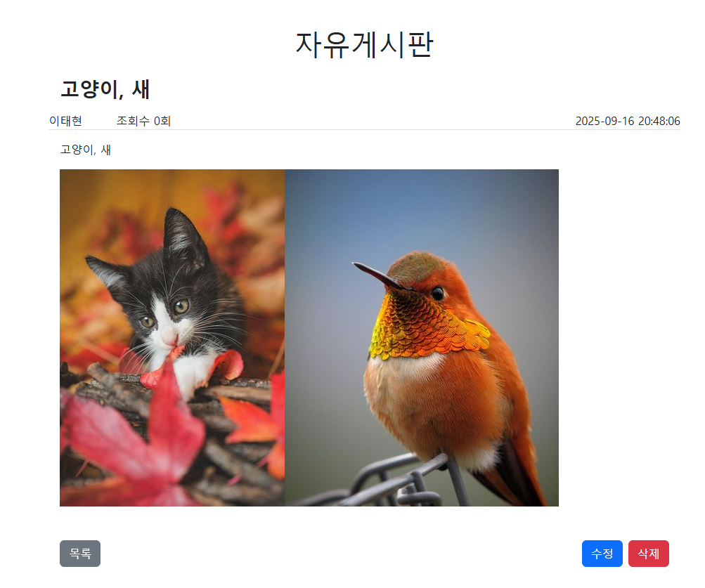The image size is (705, 588).
Task: Click the 목록 button to return to list
Action: coord(80,554)
